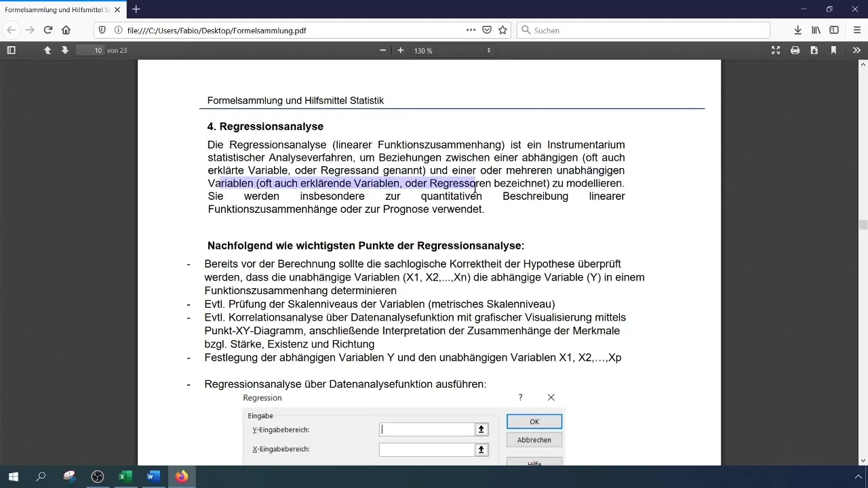
Task: Open the Firefox library icon
Action: tap(816, 30)
